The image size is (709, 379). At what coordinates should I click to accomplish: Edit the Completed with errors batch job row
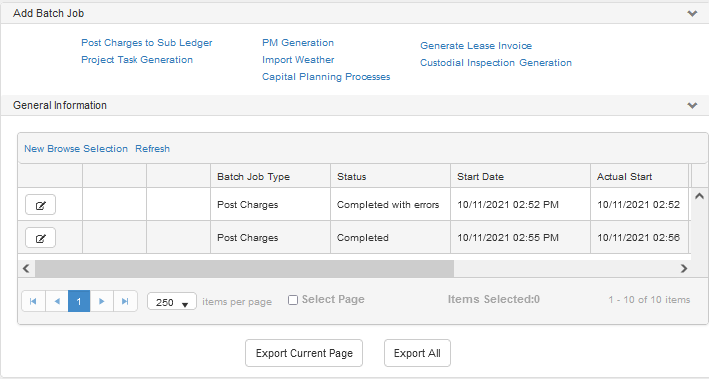40,205
